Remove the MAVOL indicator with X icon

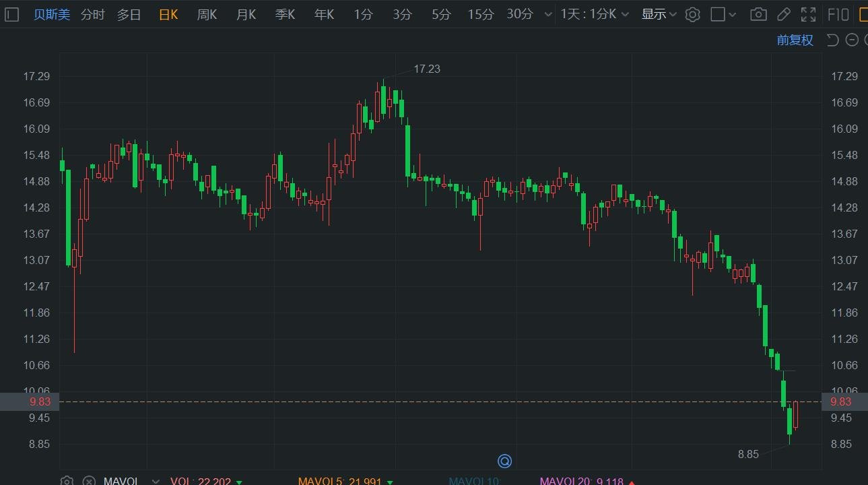[89, 481]
